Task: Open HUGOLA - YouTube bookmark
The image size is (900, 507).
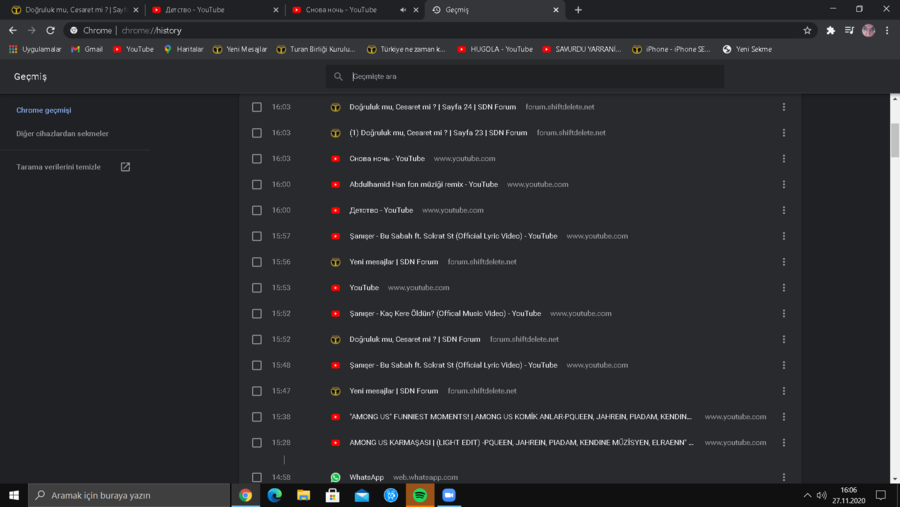Action: [x=495, y=49]
